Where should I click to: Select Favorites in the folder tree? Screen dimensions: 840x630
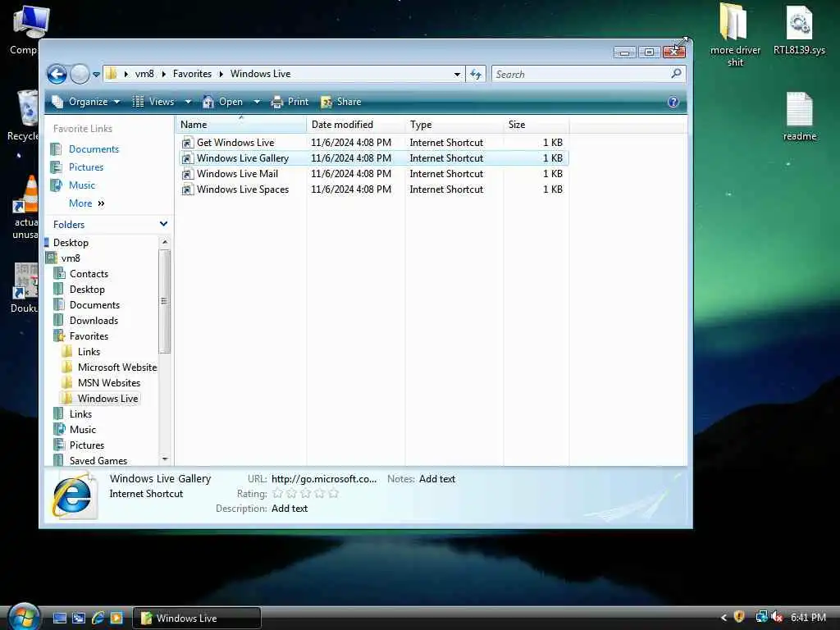click(89, 336)
